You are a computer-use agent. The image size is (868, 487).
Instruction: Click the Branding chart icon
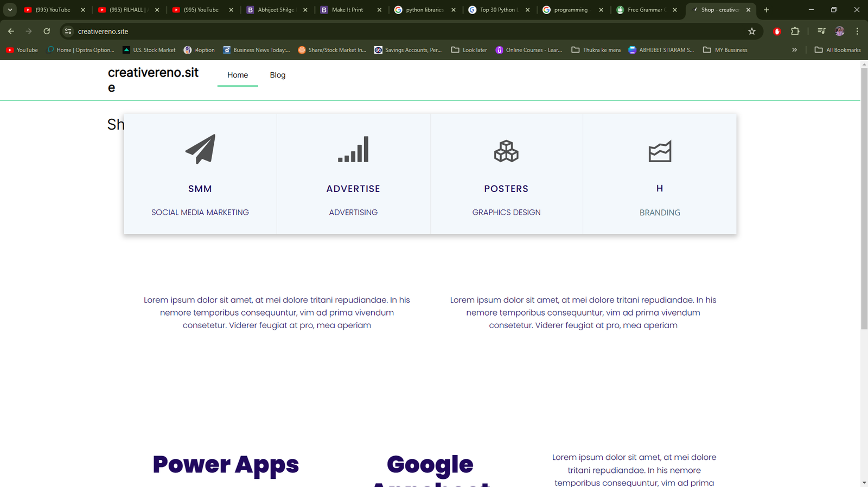(x=660, y=151)
